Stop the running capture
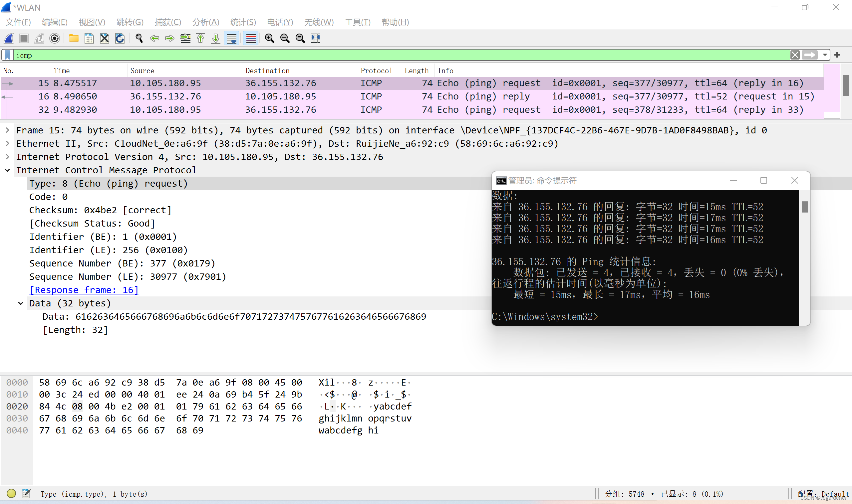The width and height of the screenshot is (852, 504). [x=24, y=38]
